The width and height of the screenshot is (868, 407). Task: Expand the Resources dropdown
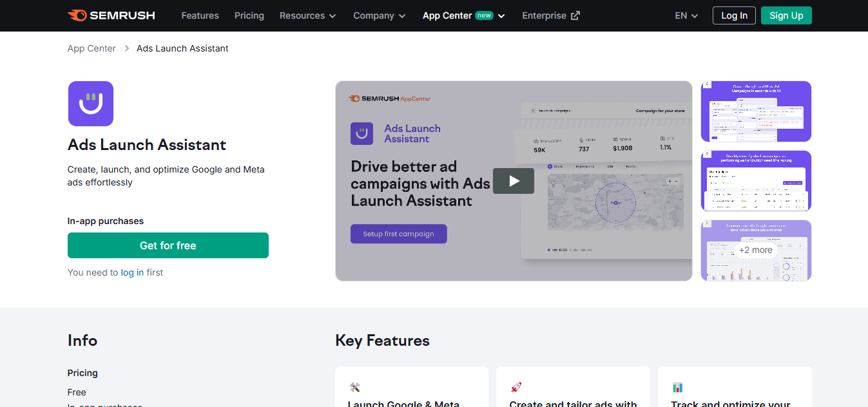(x=308, y=15)
